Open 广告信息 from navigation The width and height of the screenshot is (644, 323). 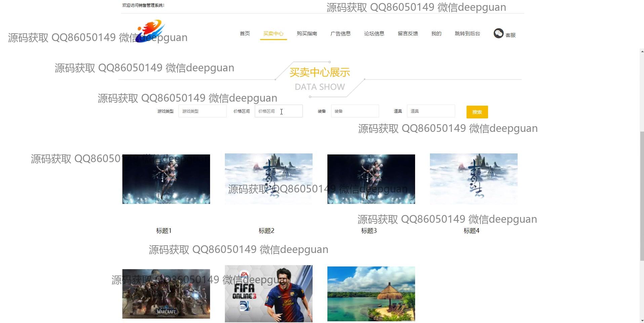(340, 33)
